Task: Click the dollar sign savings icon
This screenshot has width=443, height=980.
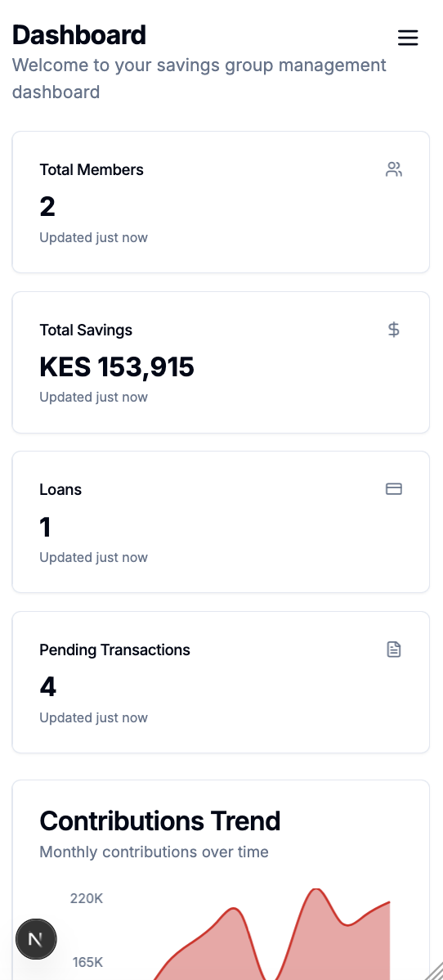Action: tap(394, 330)
